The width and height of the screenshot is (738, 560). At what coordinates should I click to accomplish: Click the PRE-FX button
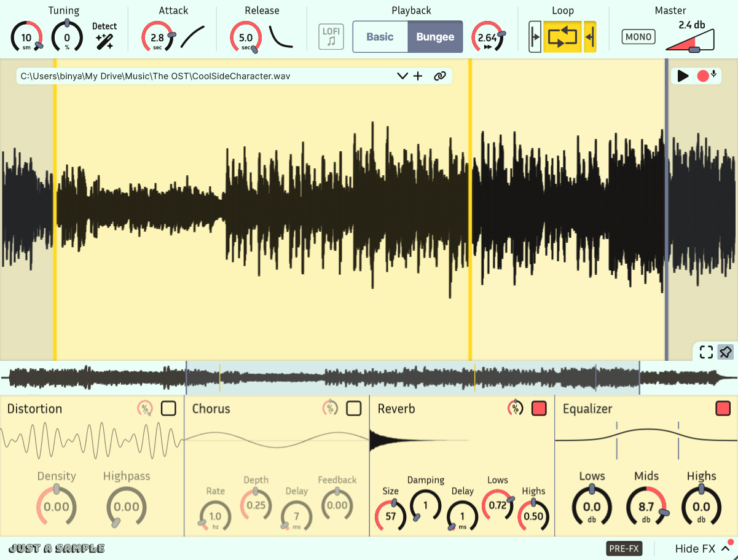click(x=624, y=548)
